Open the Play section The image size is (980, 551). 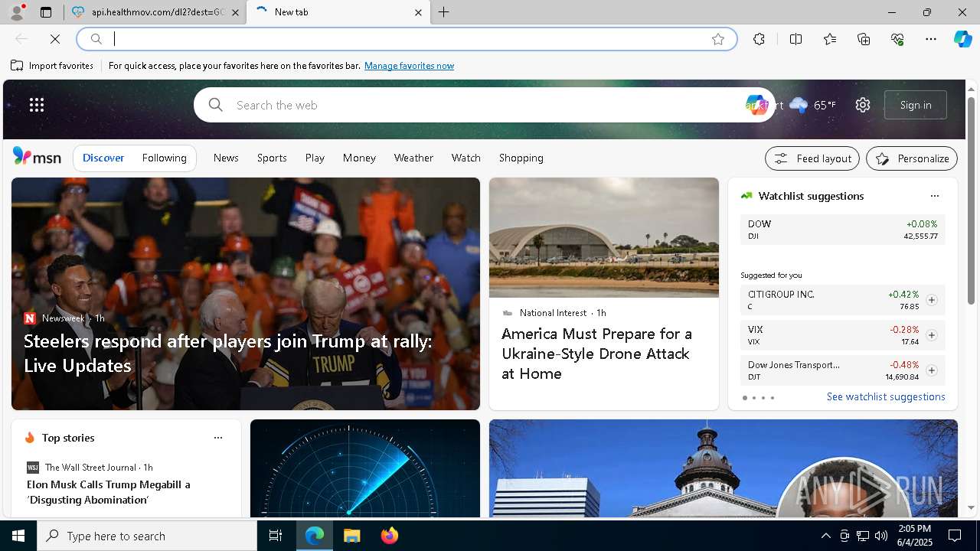[315, 158]
